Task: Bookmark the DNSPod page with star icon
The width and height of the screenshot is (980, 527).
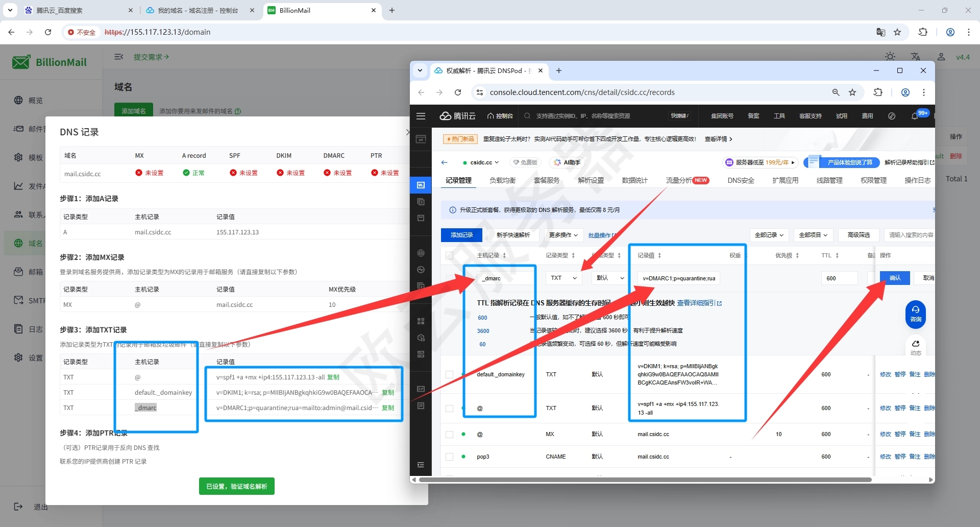Action: (852, 92)
